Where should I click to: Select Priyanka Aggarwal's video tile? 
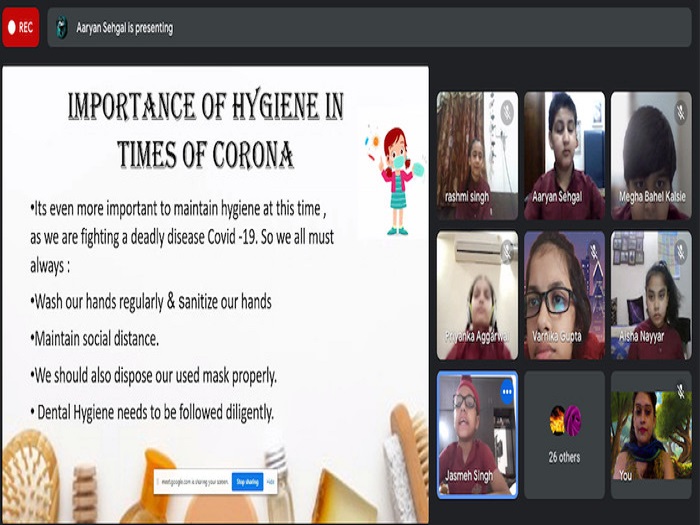coord(477,295)
